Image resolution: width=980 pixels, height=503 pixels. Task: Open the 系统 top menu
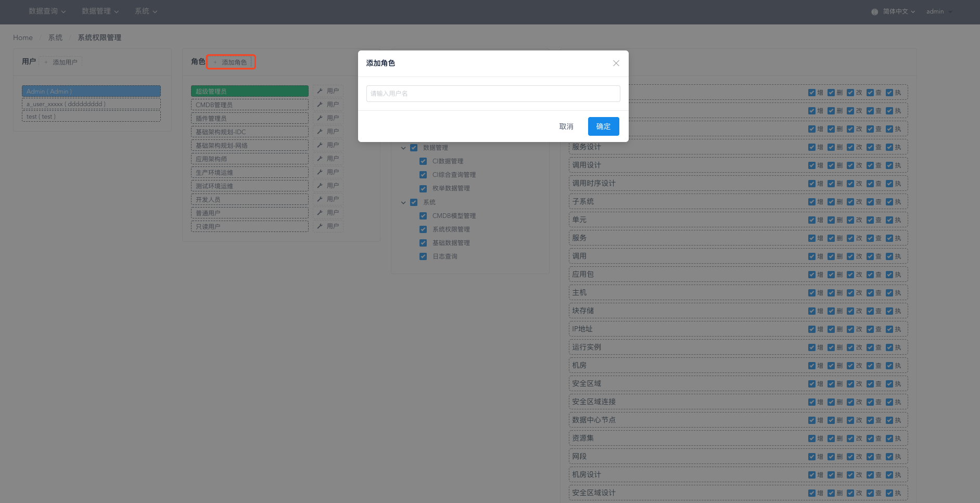[146, 11]
